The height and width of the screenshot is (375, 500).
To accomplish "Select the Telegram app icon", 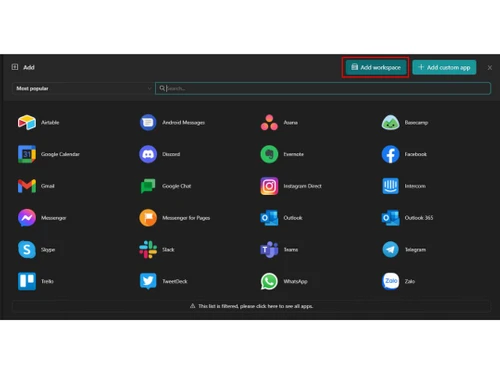I will [x=390, y=249].
